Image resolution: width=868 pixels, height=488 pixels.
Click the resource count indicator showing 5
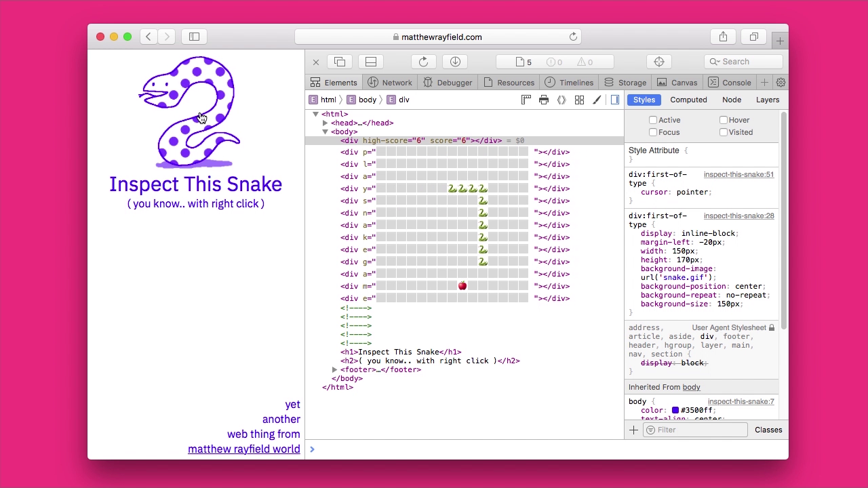tap(524, 62)
